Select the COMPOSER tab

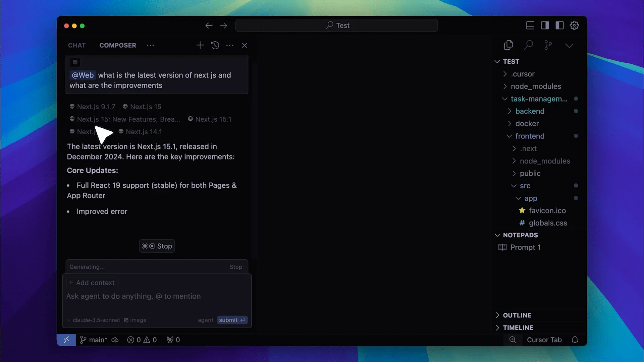point(118,45)
